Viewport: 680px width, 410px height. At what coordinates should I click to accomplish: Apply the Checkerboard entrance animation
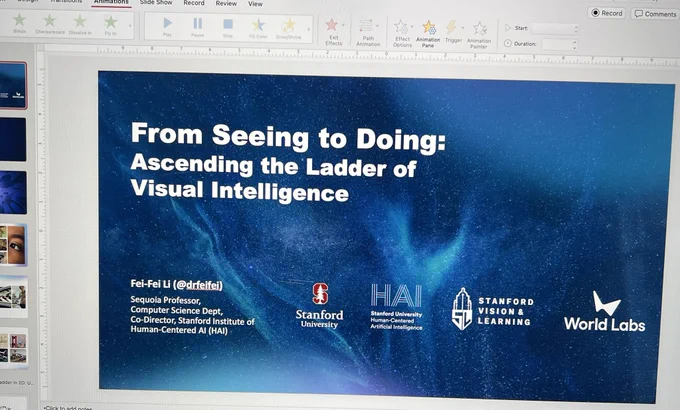tap(50, 24)
